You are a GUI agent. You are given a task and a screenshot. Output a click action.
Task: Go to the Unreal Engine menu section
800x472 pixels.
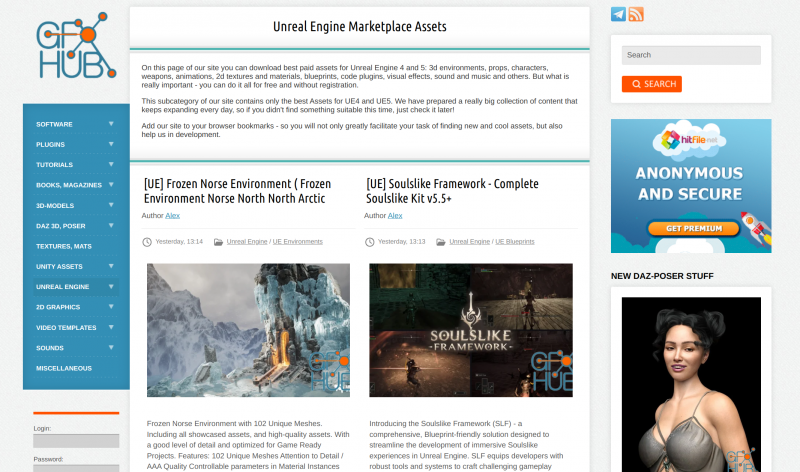[x=63, y=287]
